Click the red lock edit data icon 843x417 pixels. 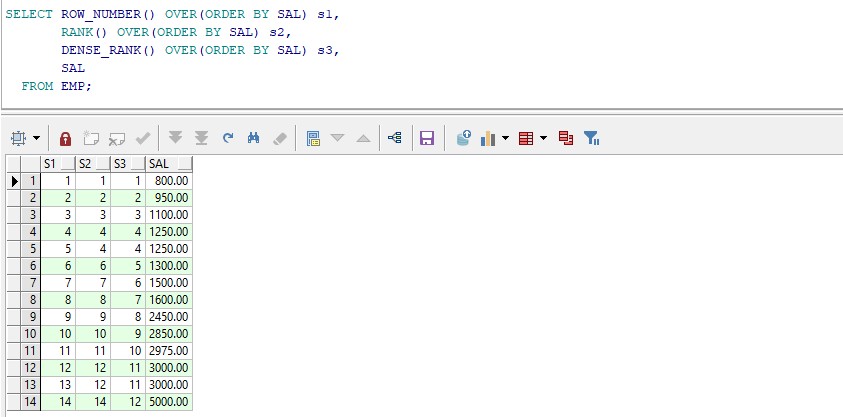pos(65,139)
